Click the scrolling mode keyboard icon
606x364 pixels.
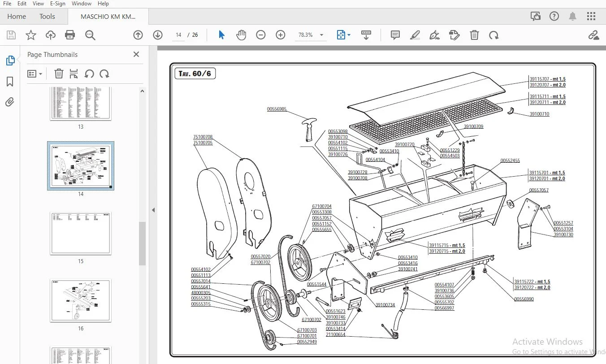pos(366,35)
